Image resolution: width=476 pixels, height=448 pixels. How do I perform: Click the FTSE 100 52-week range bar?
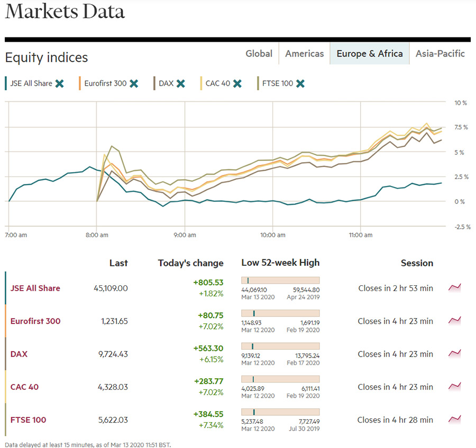pyautogui.click(x=280, y=412)
